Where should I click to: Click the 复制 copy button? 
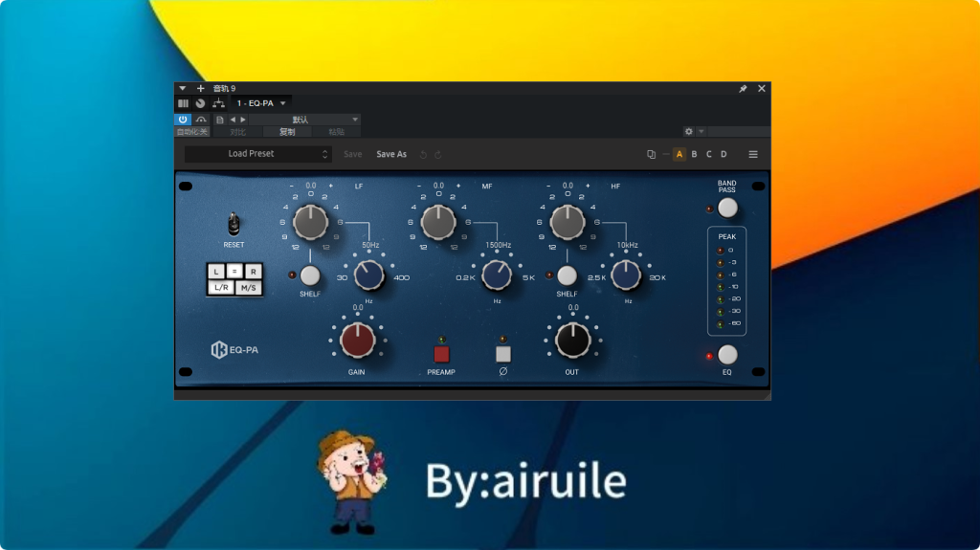coord(287,132)
